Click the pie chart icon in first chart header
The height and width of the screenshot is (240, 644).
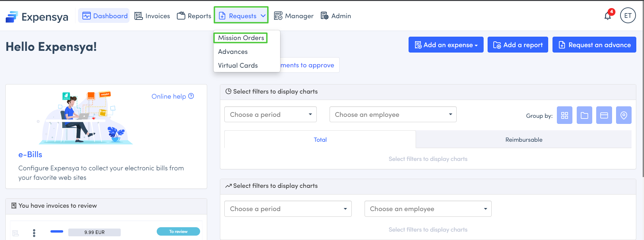pos(228,91)
